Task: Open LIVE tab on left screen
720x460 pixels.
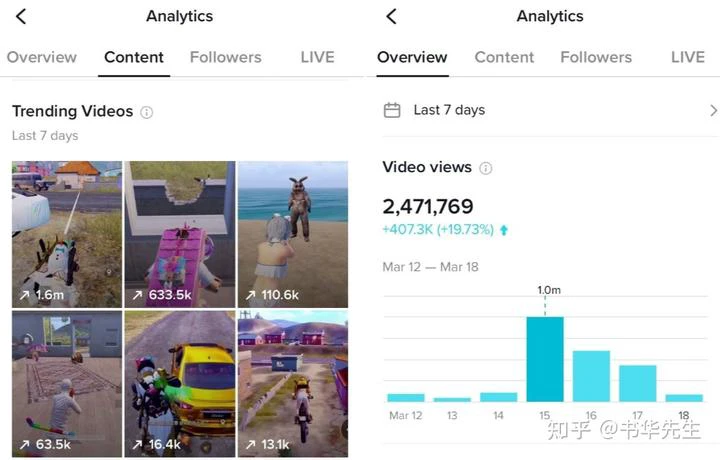Action: [317, 57]
